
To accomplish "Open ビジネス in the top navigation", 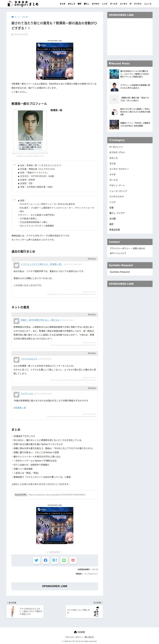I will click(138, 4).
